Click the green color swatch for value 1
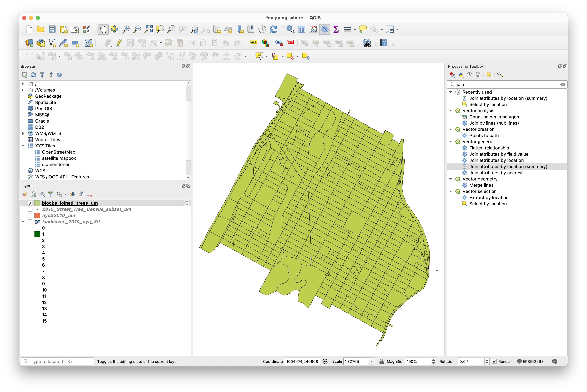Image resolution: width=587 pixels, height=392 pixels. (x=37, y=234)
